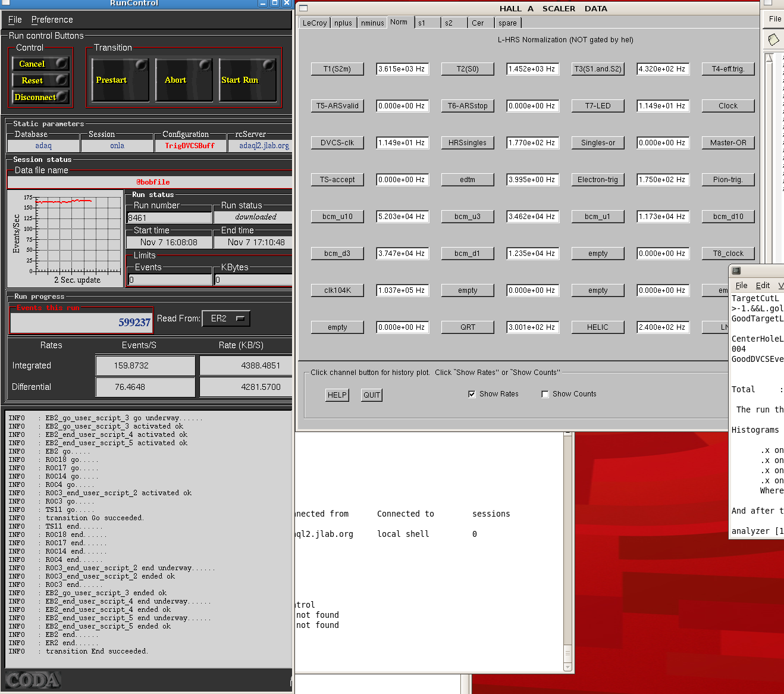Screen dimensions: 784x694
Task: Open history plot for T1(S2m) channel
Action: tap(337, 69)
